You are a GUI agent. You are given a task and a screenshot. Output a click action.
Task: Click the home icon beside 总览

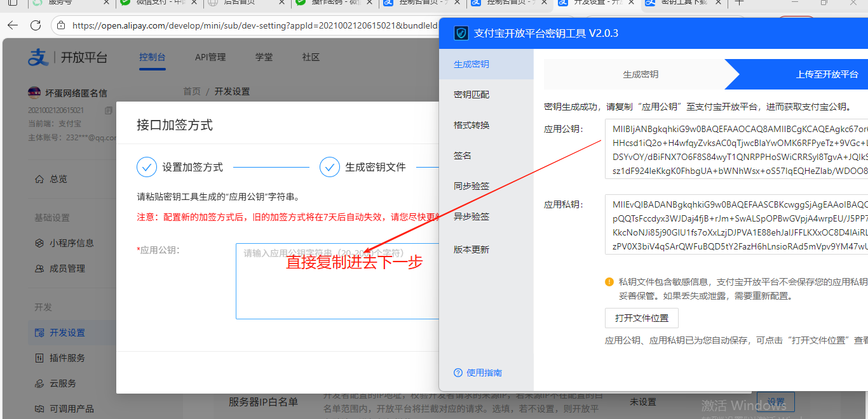click(x=39, y=179)
